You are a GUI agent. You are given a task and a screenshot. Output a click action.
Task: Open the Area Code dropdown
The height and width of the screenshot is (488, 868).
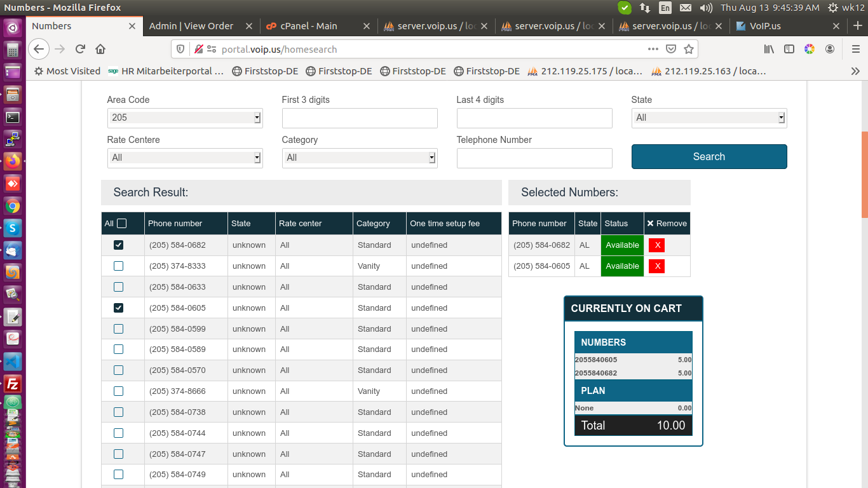(x=185, y=118)
